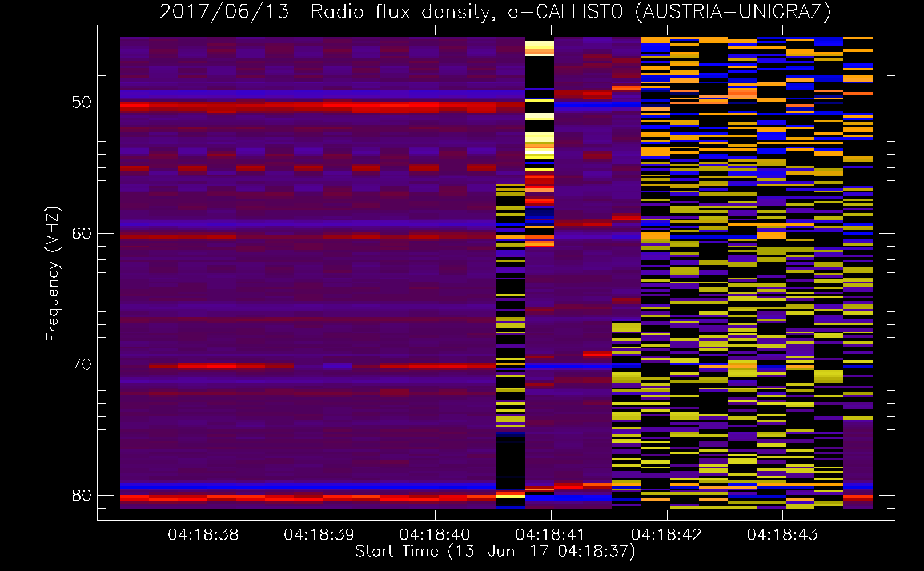Click the 04:18:43 time tick label
The image size is (924, 571).
782,535
